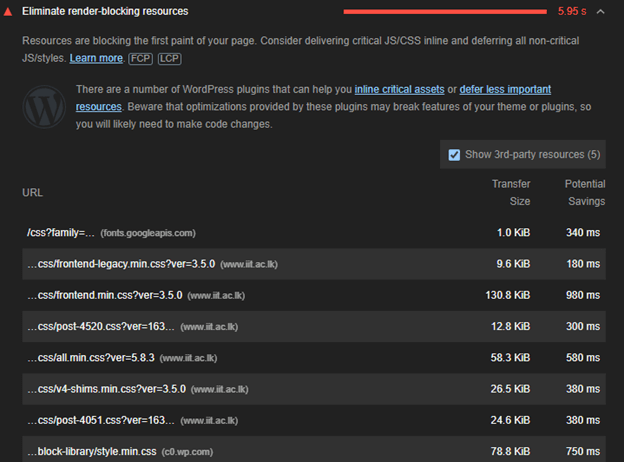Open the all.min.css?ver=5.8.3 resource URL
This screenshot has width=624, height=462.
point(90,357)
